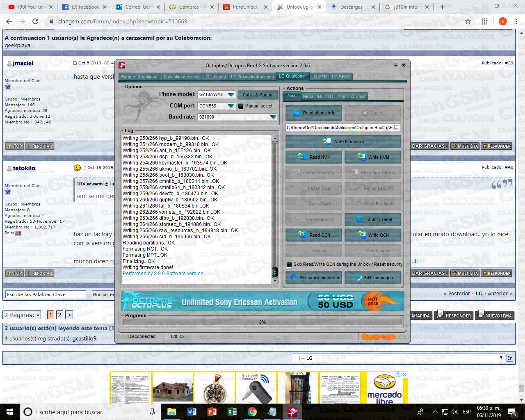Switch to LG MTK tab
This screenshot has height=420, width=525.
pos(319,77)
